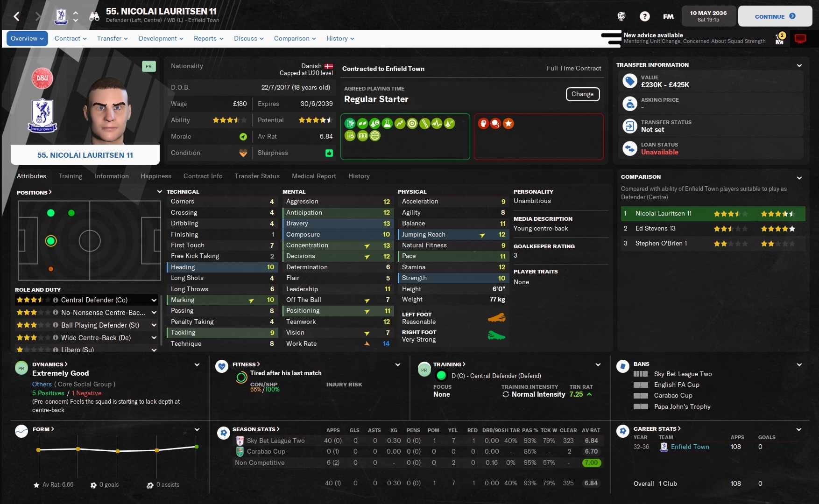Click the heartbeat pulse positive icon

[x=437, y=124]
